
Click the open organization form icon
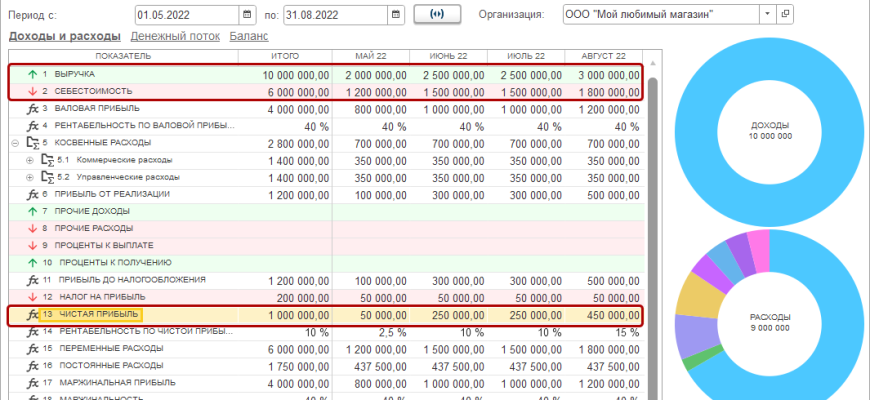point(784,14)
